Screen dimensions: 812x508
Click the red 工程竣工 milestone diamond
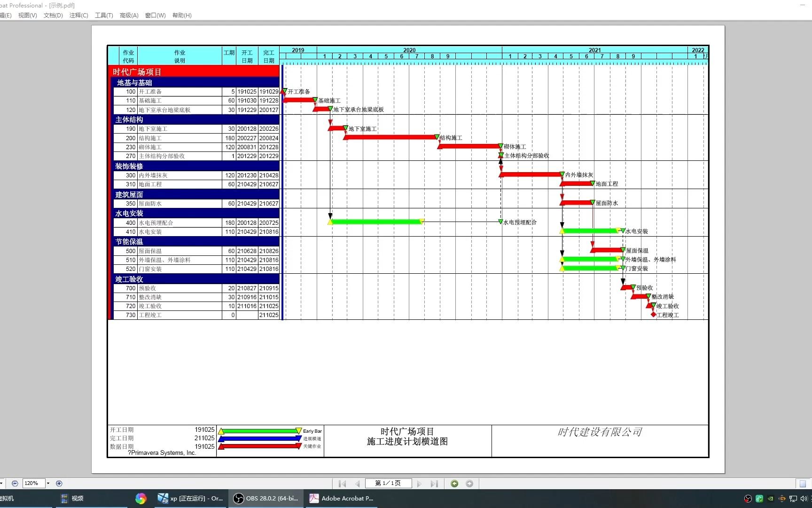653,315
